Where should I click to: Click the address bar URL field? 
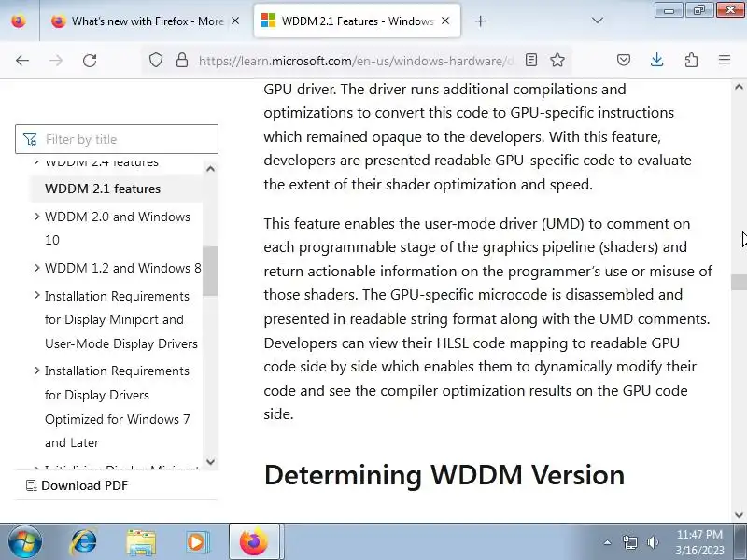[355, 61]
